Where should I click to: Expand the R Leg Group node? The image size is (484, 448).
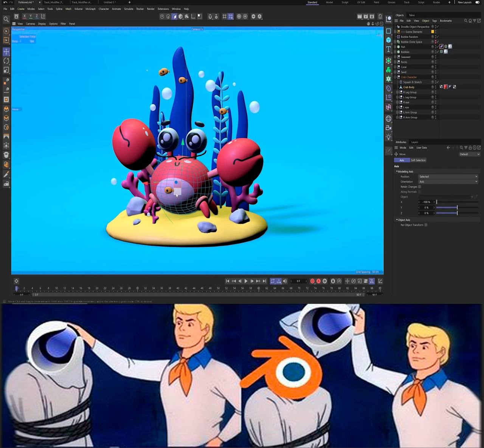(x=397, y=92)
